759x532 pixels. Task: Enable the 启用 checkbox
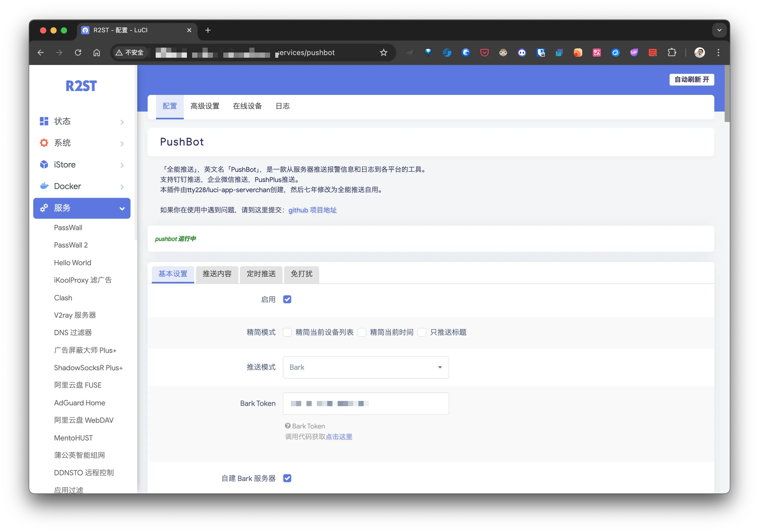point(287,299)
